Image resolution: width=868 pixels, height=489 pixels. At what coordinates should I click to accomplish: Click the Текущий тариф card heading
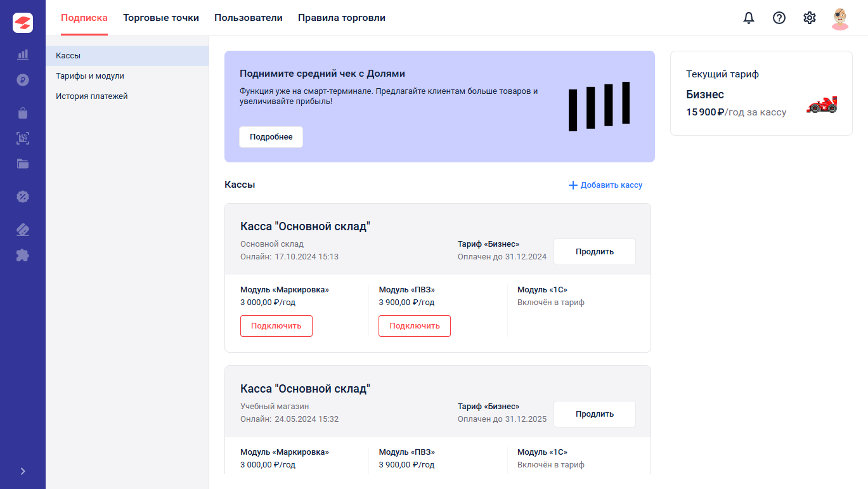[722, 74]
